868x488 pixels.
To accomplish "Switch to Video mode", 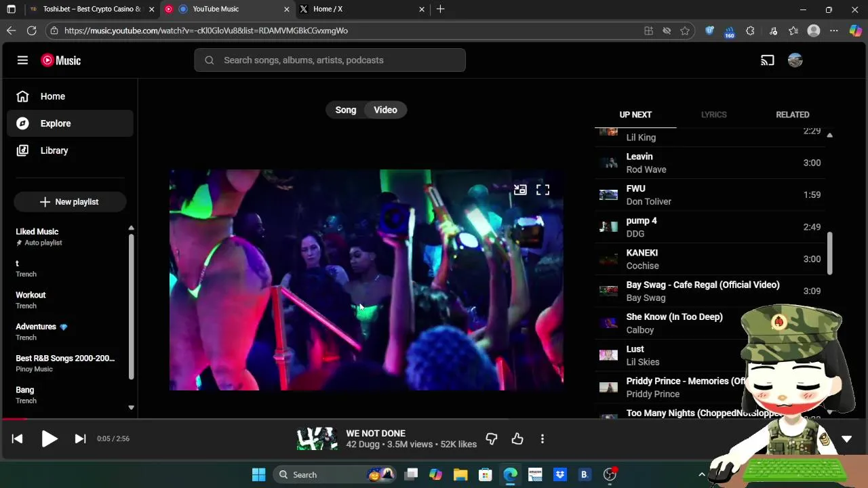I will click(385, 110).
